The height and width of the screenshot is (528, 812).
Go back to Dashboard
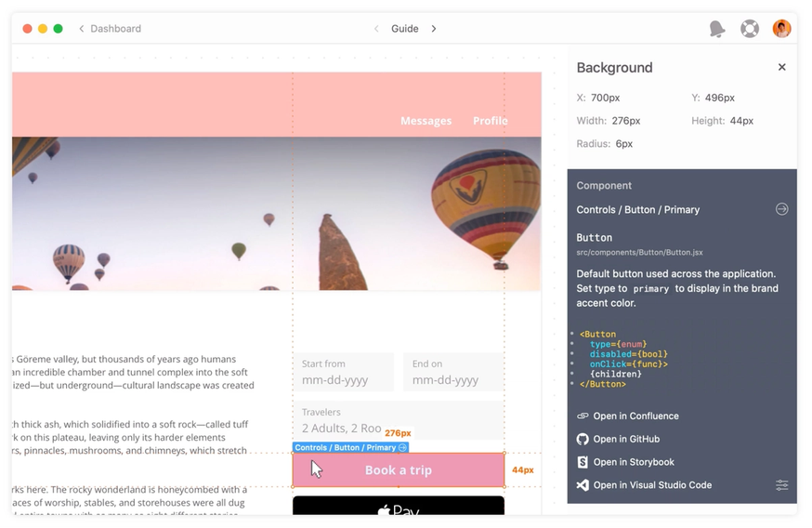coord(110,29)
